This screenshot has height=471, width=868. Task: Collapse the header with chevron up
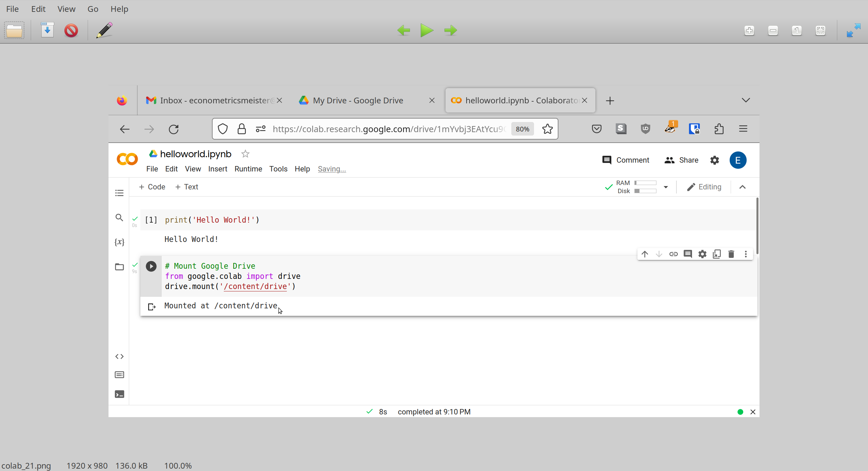pyautogui.click(x=743, y=187)
